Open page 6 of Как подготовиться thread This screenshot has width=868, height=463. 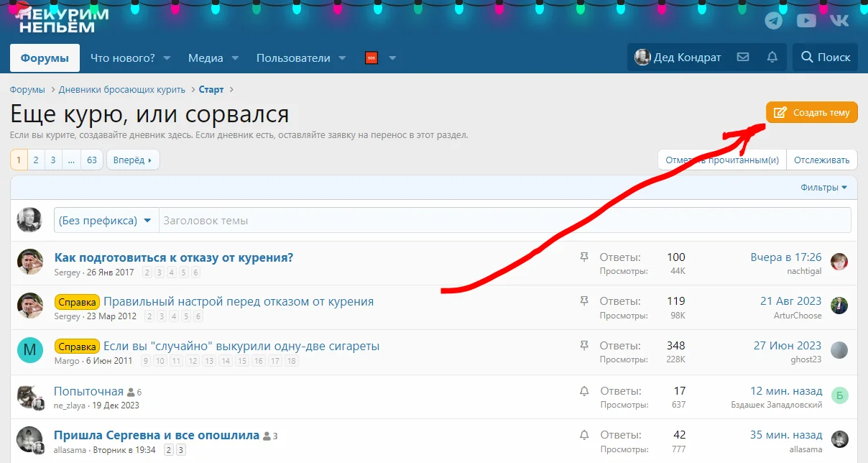point(195,272)
